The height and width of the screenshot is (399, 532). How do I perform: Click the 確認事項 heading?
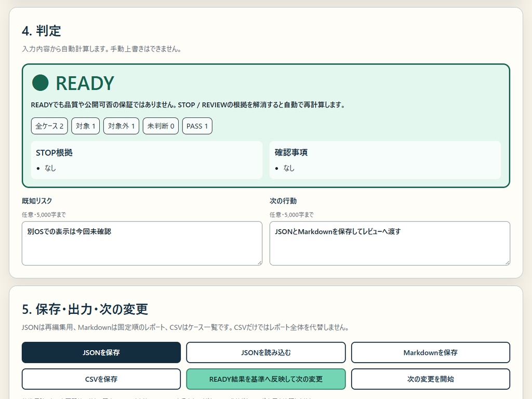[x=291, y=153]
